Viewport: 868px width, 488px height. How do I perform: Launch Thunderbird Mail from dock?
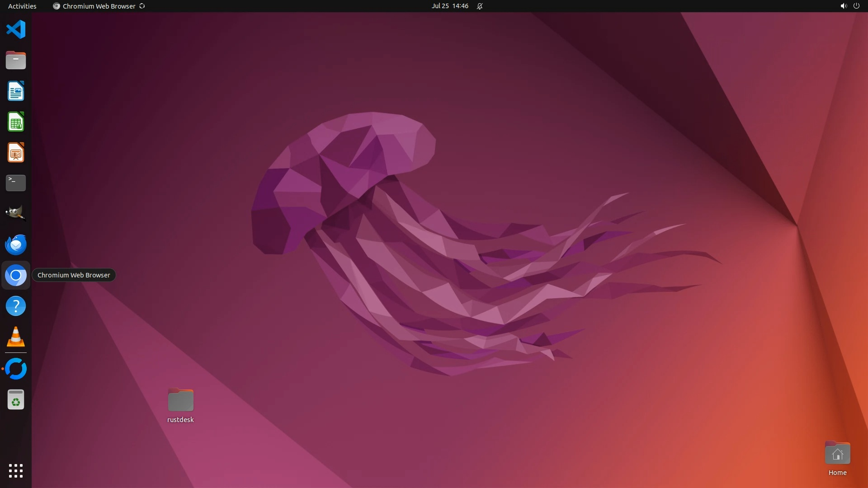pos(16,244)
